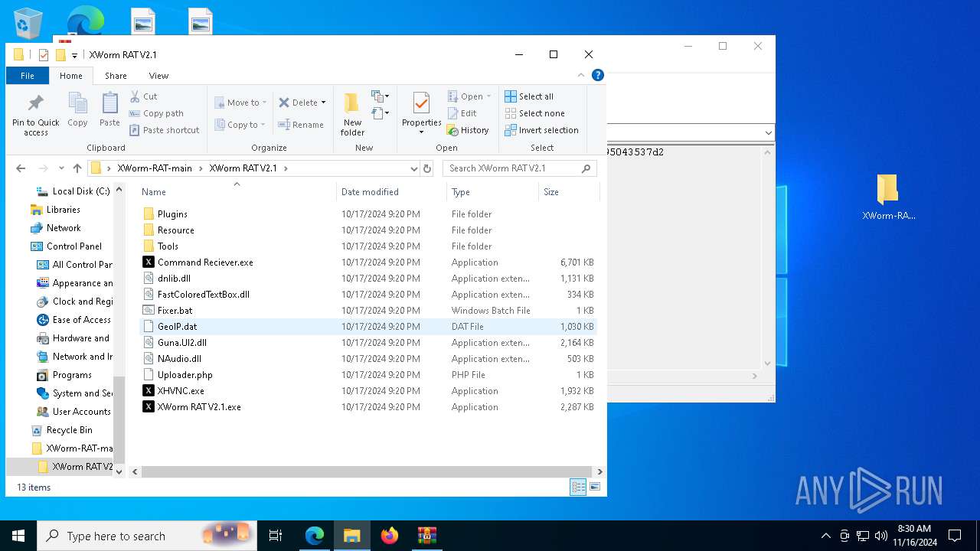Click the Open ribbon button

469,96
